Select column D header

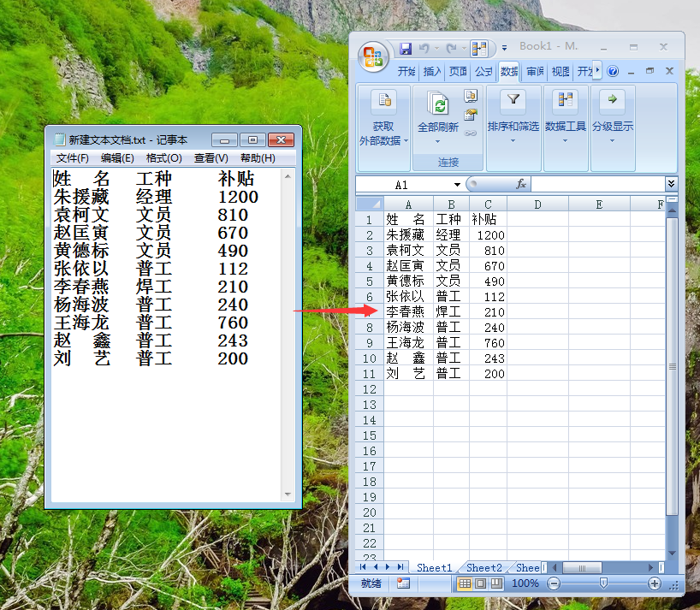pos(537,204)
